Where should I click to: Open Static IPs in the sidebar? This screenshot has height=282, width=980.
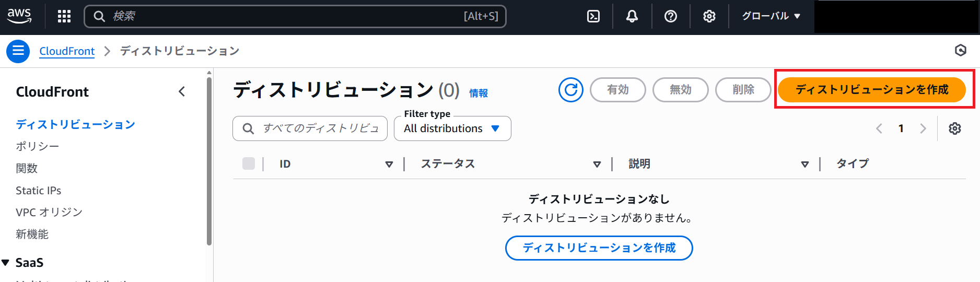pyautogui.click(x=38, y=191)
